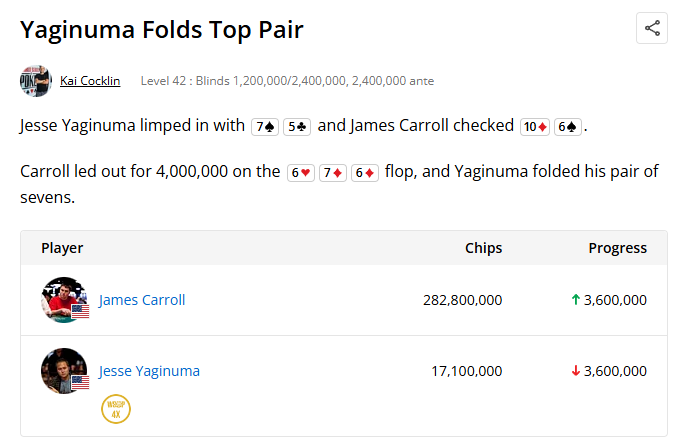Click the seven of diamonds flop card
Viewport: 684px width, 442px height.
[x=333, y=173]
